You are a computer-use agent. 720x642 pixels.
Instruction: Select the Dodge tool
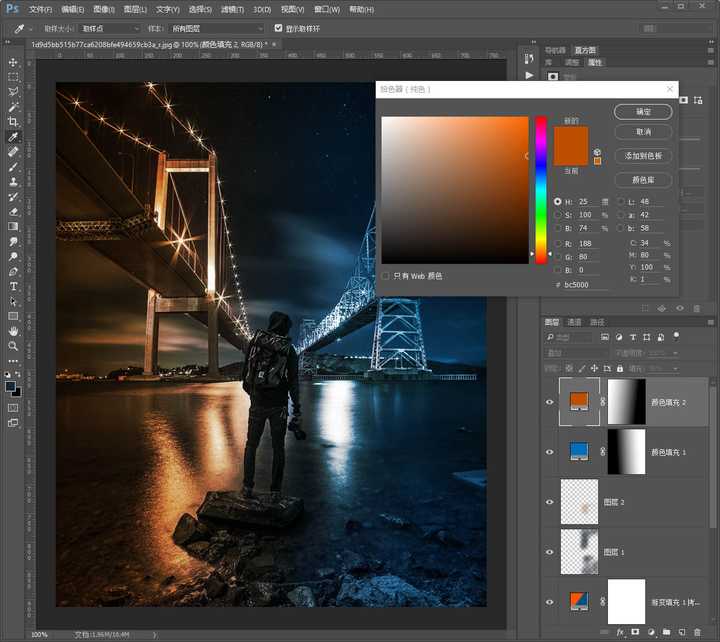(x=13, y=256)
